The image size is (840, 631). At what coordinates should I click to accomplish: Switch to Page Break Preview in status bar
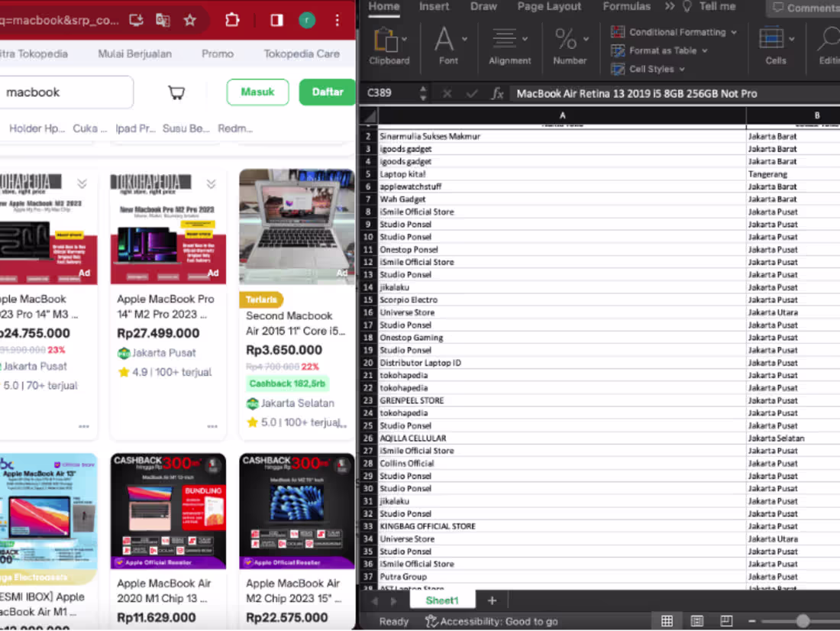[x=726, y=621]
